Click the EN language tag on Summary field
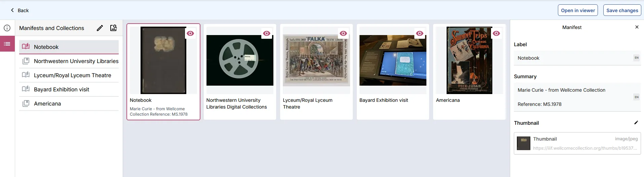The height and width of the screenshot is (177, 644). tap(636, 97)
